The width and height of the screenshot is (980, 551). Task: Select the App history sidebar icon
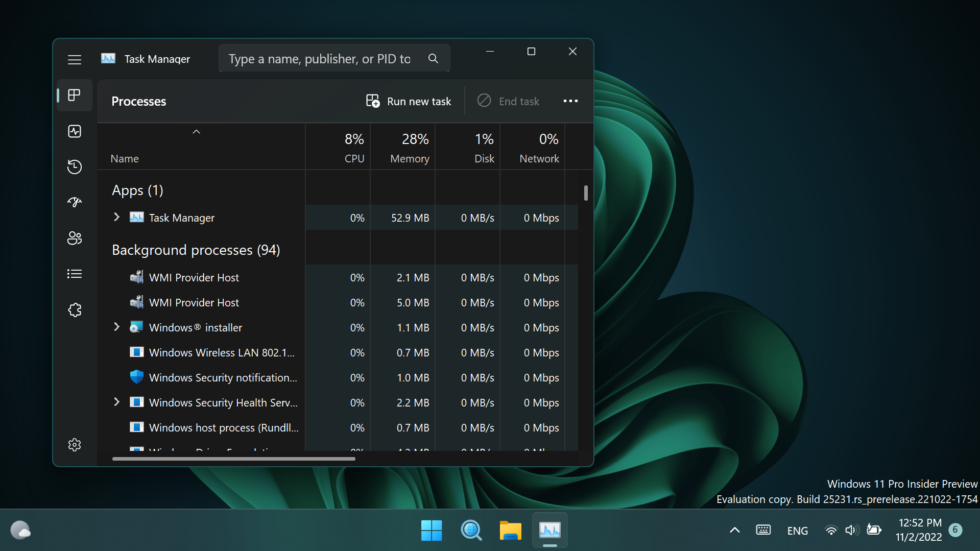[x=74, y=166]
